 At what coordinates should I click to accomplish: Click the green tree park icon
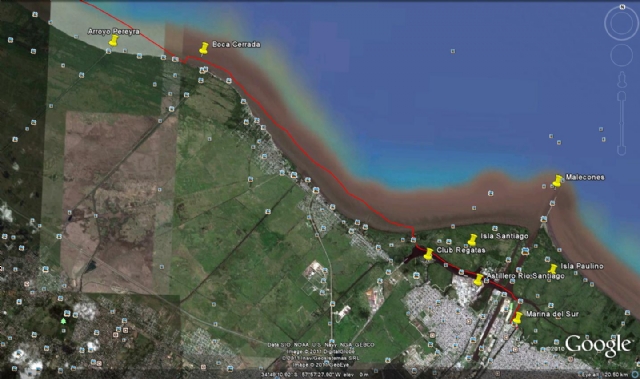click(63, 321)
